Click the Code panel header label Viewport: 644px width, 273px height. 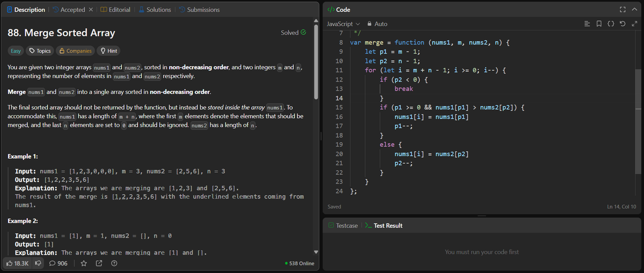coord(338,10)
